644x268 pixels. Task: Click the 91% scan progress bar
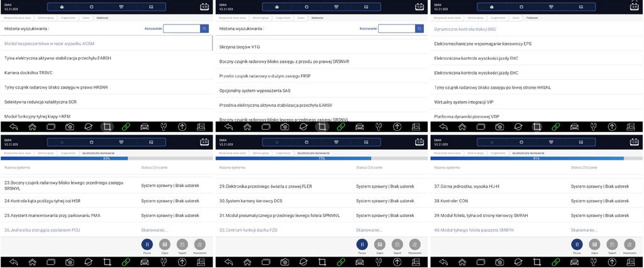point(537,159)
